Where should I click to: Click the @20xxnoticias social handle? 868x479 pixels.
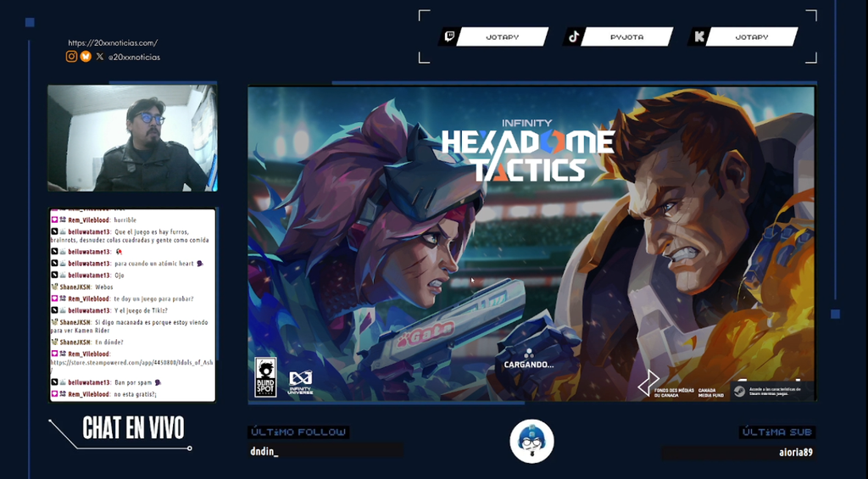pyautogui.click(x=134, y=57)
